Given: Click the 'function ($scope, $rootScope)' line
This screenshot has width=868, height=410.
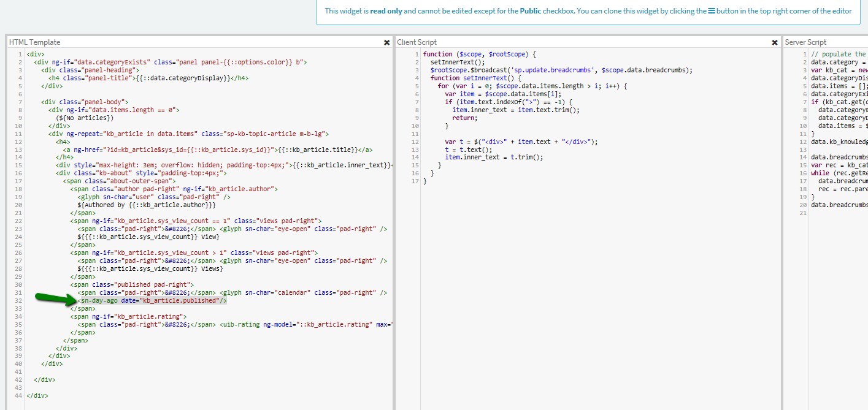Looking at the screenshot, I should 480,54.
